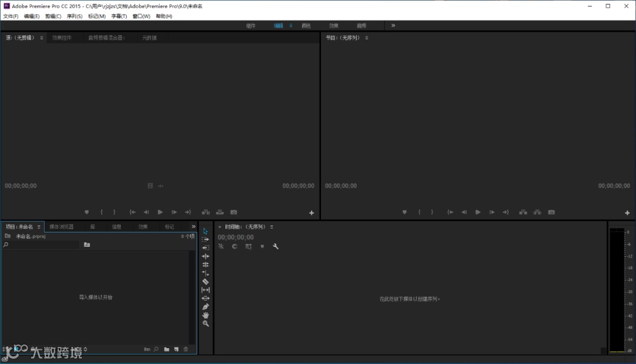Step back one frame in Source monitor
The height and width of the screenshot is (364, 636).
click(x=146, y=212)
